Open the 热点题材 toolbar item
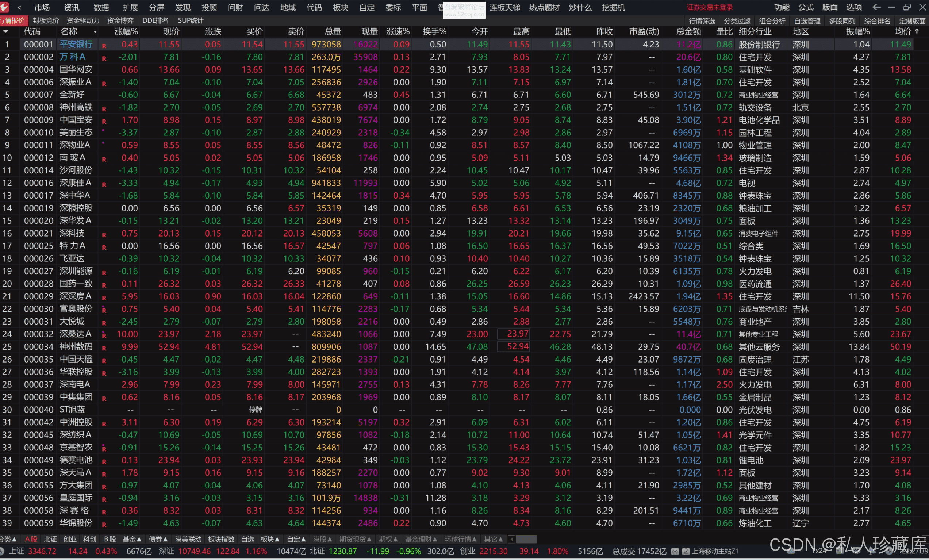Image resolution: width=929 pixels, height=560 pixels. [x=544, y=8]
